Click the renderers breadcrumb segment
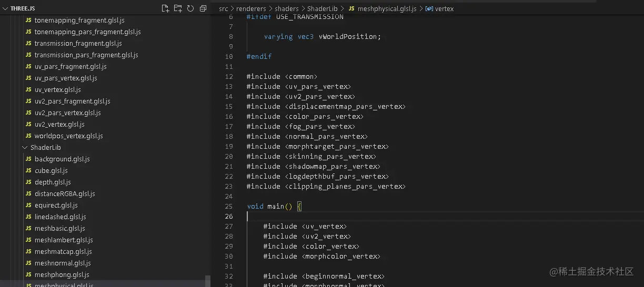The width and height of the screenshot is (644, 287). 251,9
